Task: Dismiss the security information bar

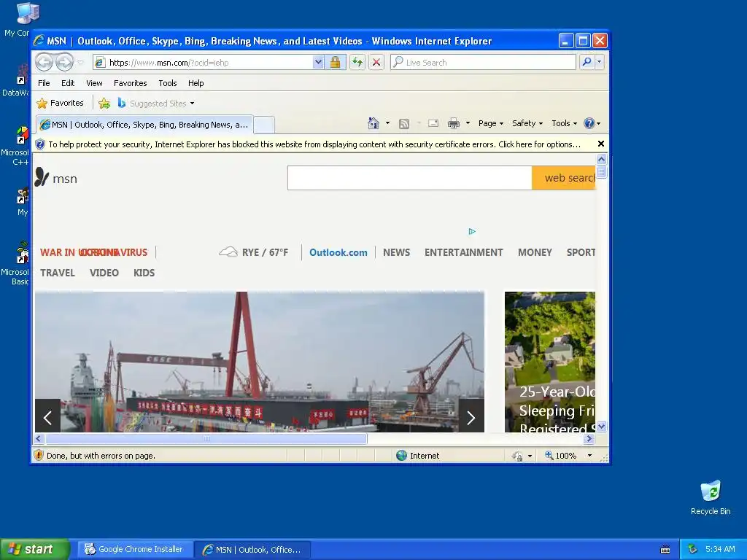Action: tap(601, 144)
